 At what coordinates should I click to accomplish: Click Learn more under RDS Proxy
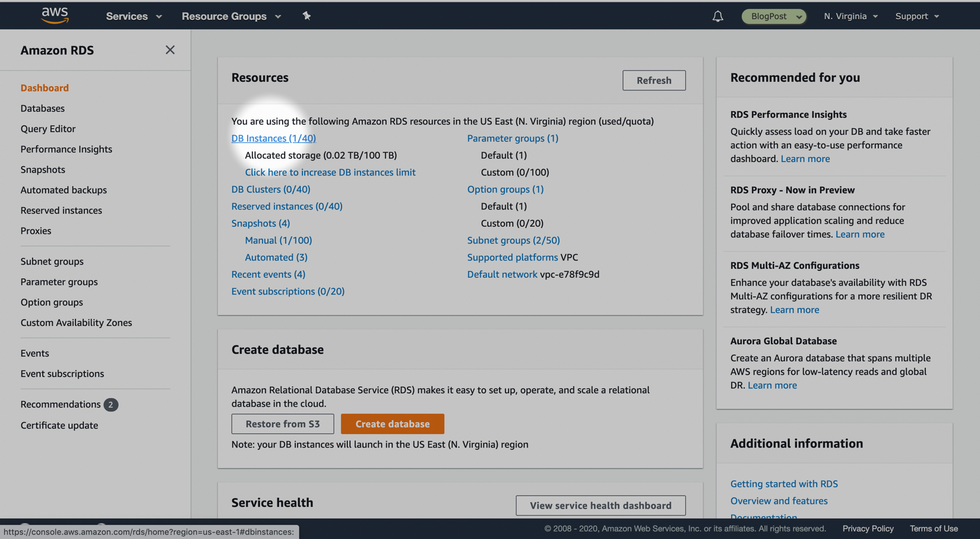[x=860, y=234]
